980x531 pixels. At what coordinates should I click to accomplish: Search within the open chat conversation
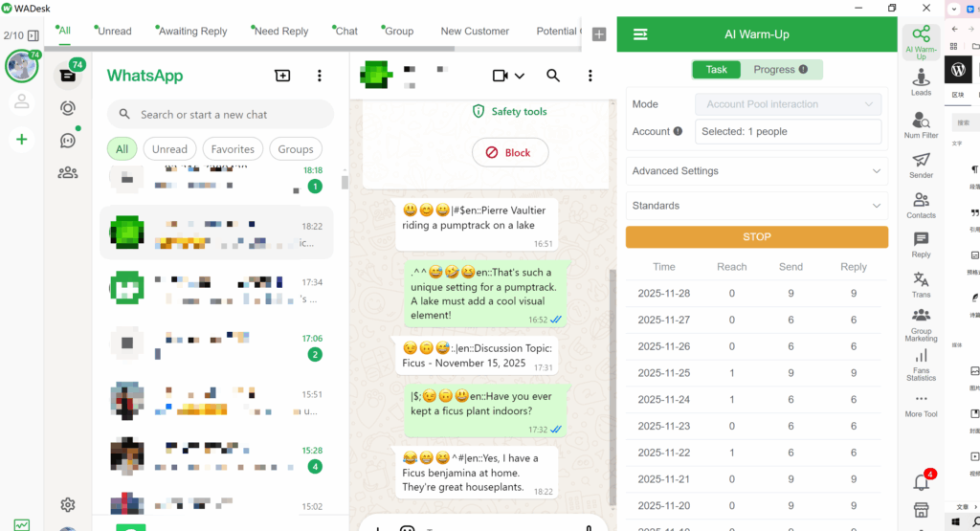pos(553,76)
